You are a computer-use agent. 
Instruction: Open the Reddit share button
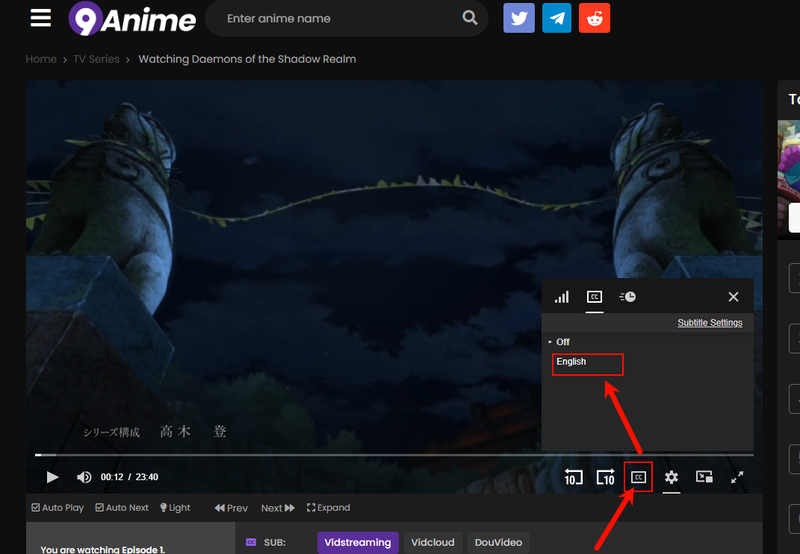(594, 18)
